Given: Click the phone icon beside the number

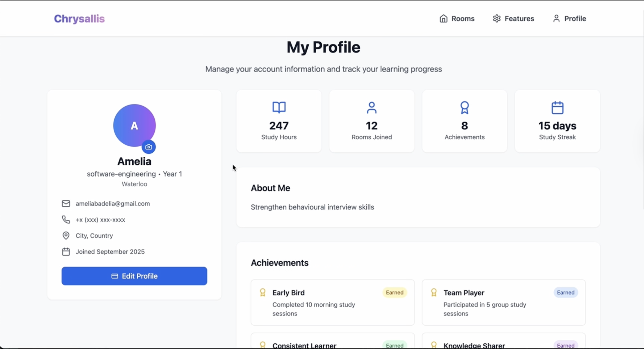Looking at the screenshot, I should [x=66, y=219].
